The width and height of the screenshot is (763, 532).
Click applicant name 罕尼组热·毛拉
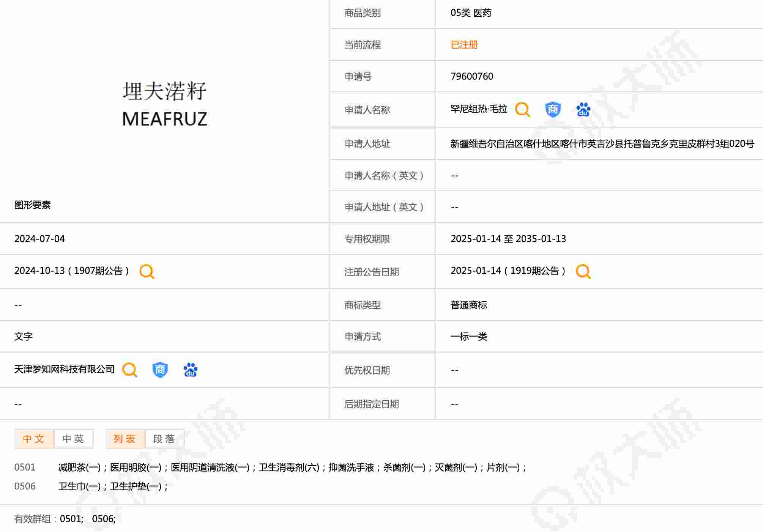(479, 109)
